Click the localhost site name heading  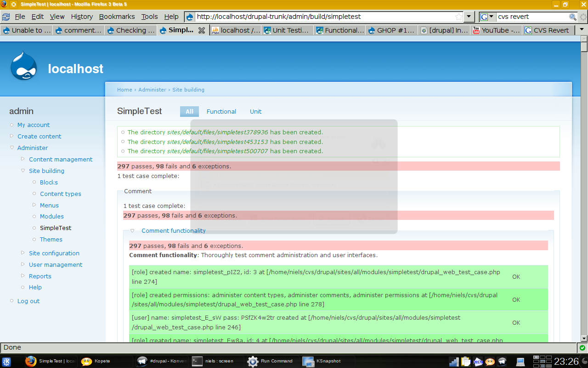(x=76, y=69)
